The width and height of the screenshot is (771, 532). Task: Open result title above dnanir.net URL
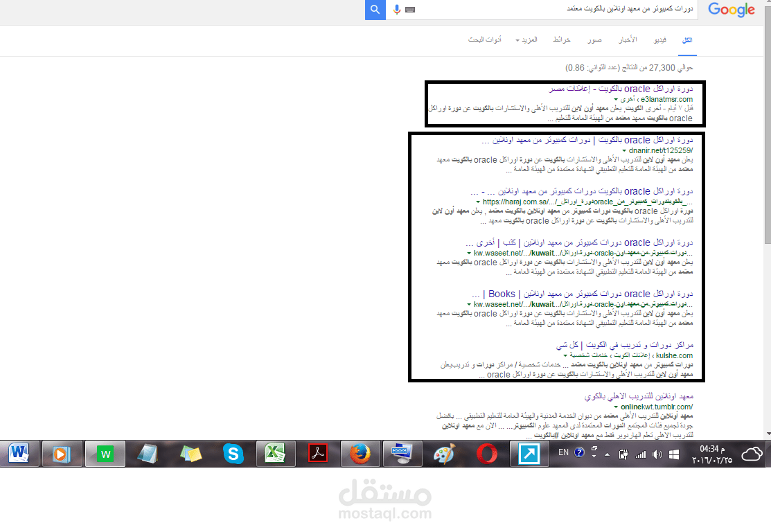[587, 140]
